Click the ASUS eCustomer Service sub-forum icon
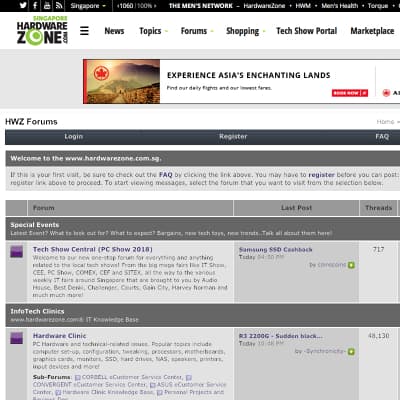 tap(153, 385)
